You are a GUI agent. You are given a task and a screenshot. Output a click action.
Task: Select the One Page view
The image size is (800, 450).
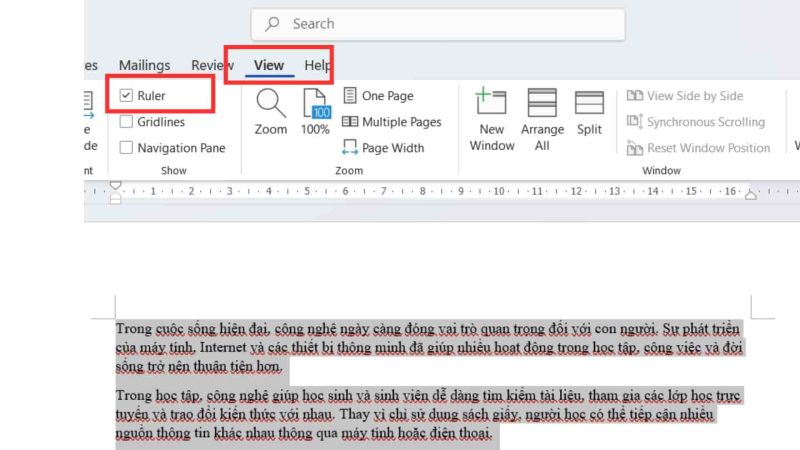(378, 95)
